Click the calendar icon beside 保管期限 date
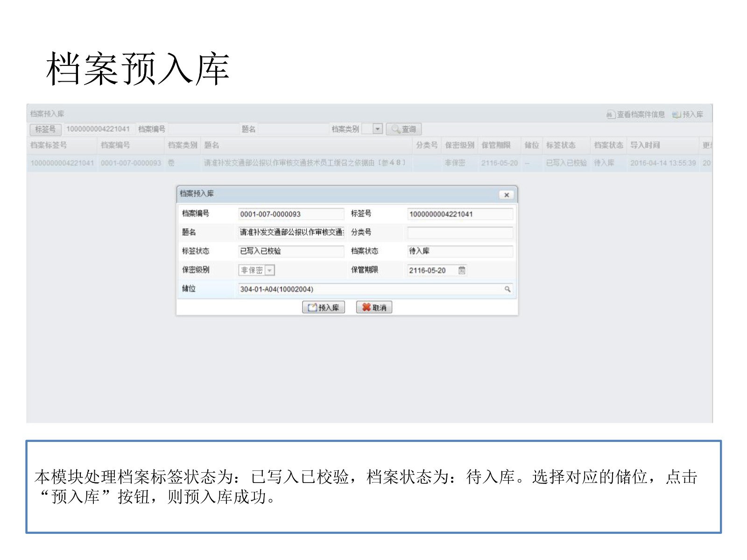This screenshot has height=560, width=747. [x=461, y=270]
